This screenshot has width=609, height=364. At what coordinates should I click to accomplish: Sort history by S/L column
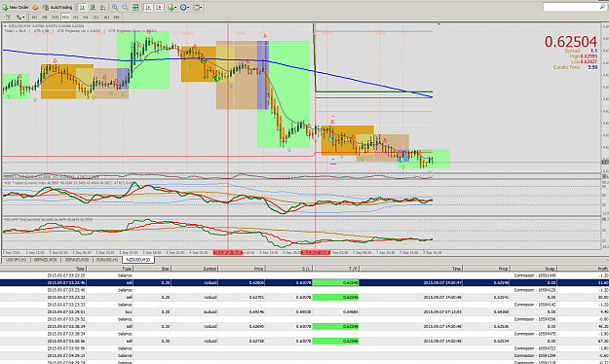(x=288, y=269)
